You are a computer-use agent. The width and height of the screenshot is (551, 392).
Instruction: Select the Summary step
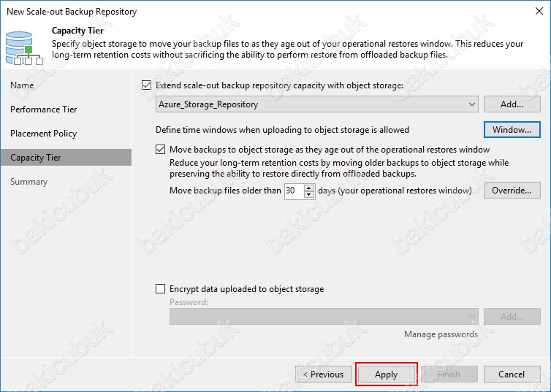coord(28,182)
